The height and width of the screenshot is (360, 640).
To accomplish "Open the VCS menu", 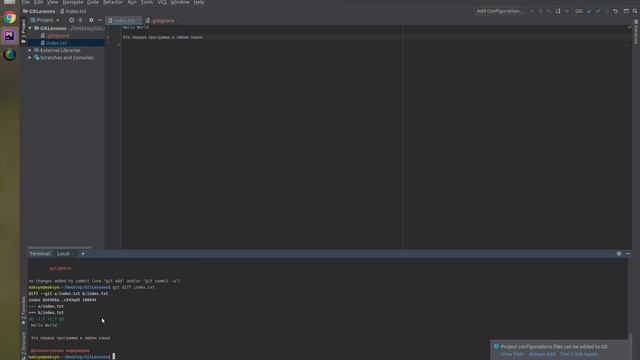I will point(162,2).
